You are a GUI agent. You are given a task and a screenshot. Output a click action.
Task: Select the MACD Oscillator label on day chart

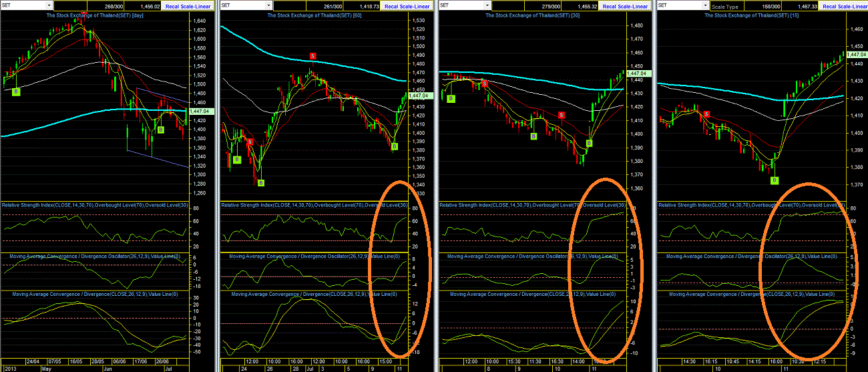point(95,256)
